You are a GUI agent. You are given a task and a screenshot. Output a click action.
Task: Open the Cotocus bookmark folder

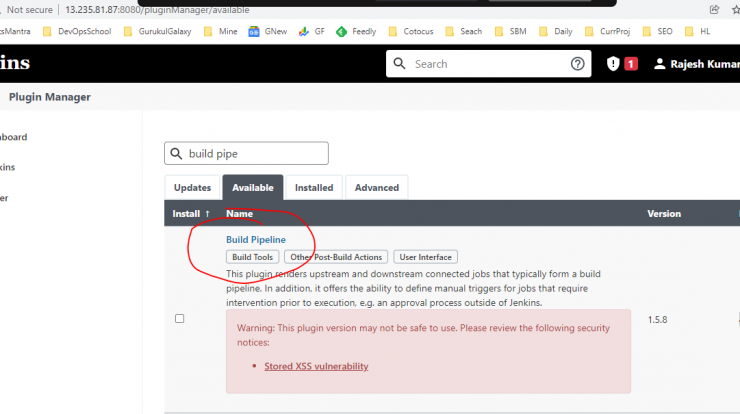pos(411,32)
